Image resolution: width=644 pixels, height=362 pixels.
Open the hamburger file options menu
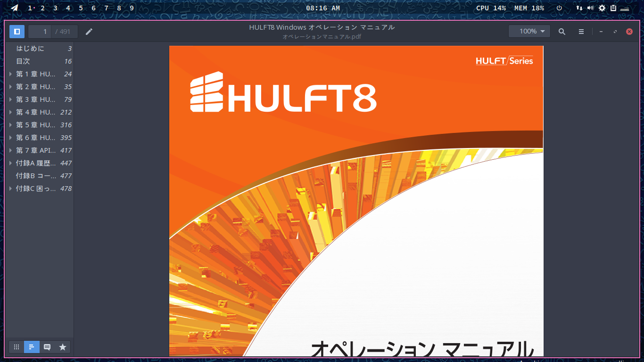tap(581, 32)
